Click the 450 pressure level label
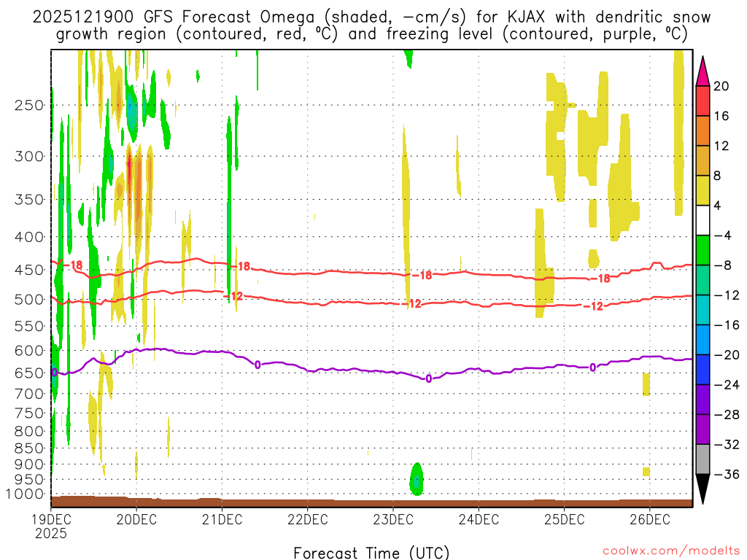747x560 pixels. (x=29, y=270)
